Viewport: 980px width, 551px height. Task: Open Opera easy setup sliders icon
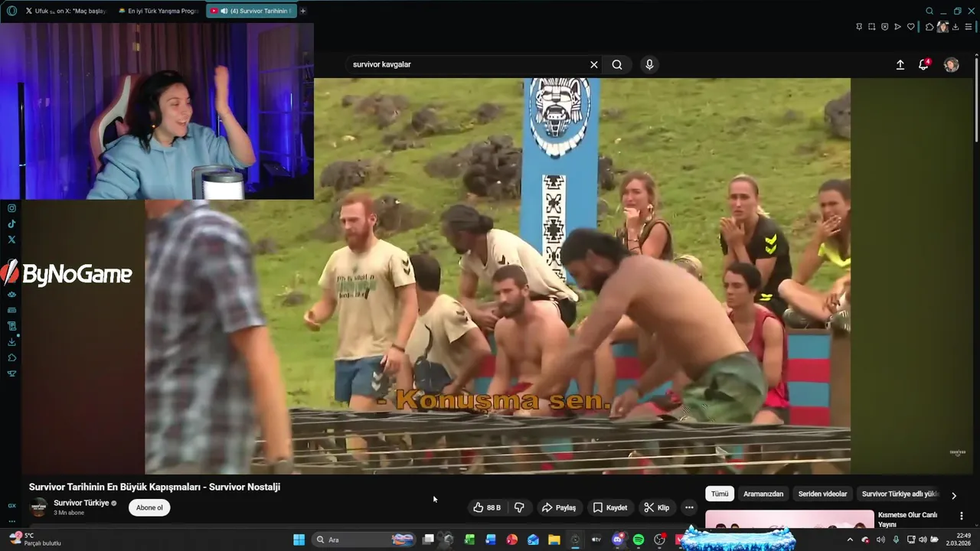(x=969, y=27)
